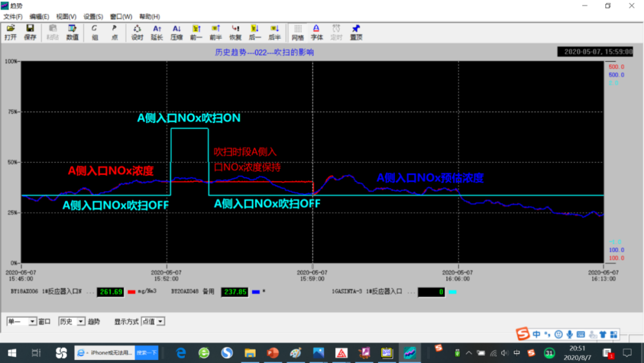Open the 文件(F) menu
Viewport: 644px width, 363px height.
(13, 17)
